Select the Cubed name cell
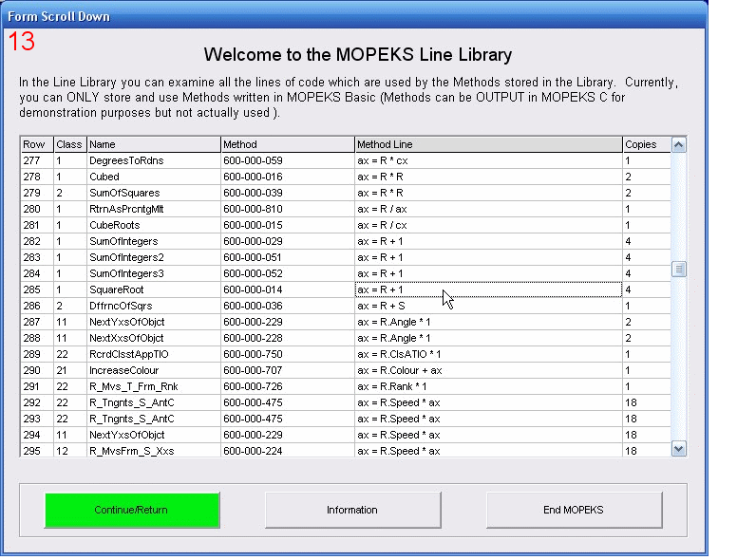The width and height of the screenshot is (737, 560). point(154,177)
